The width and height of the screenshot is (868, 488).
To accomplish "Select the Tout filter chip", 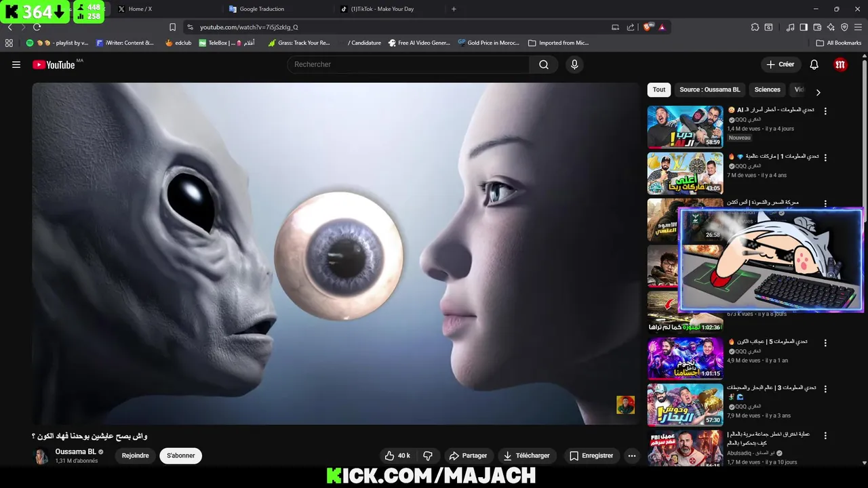I will [x=659, y=89].
